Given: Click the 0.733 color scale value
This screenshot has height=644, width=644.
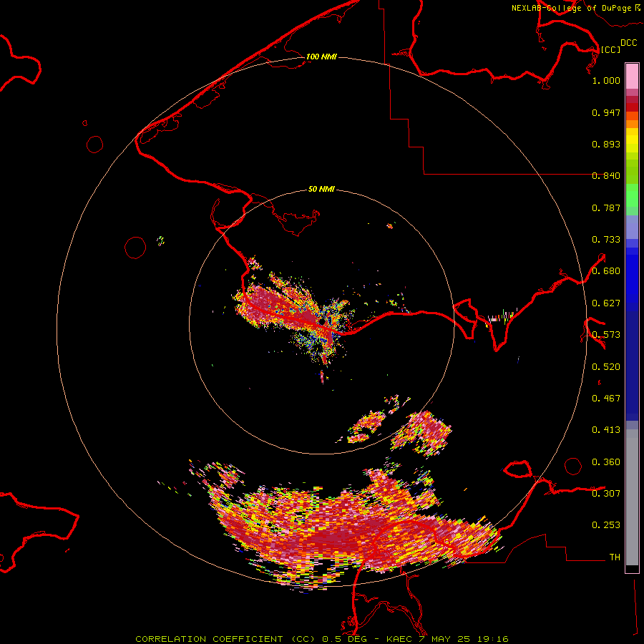Looking at the screenshot, I should point(606,240).
